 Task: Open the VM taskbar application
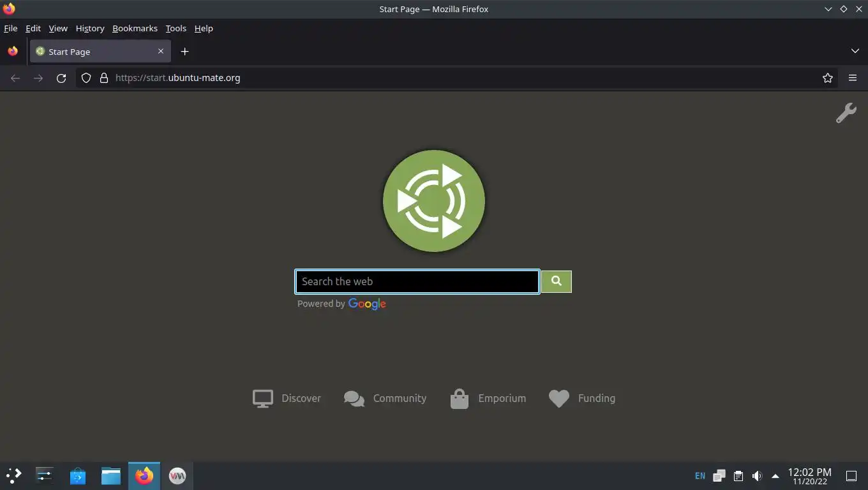coord(177,475)
